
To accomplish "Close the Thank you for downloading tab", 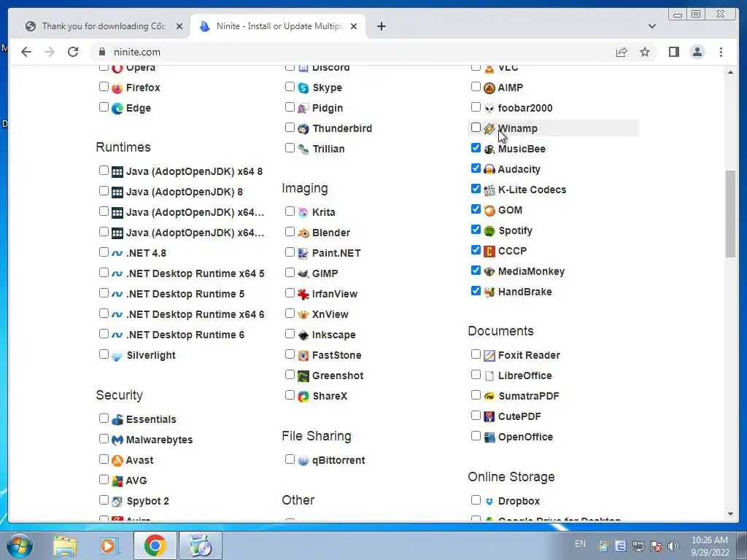I will click(x=179, y=26).
